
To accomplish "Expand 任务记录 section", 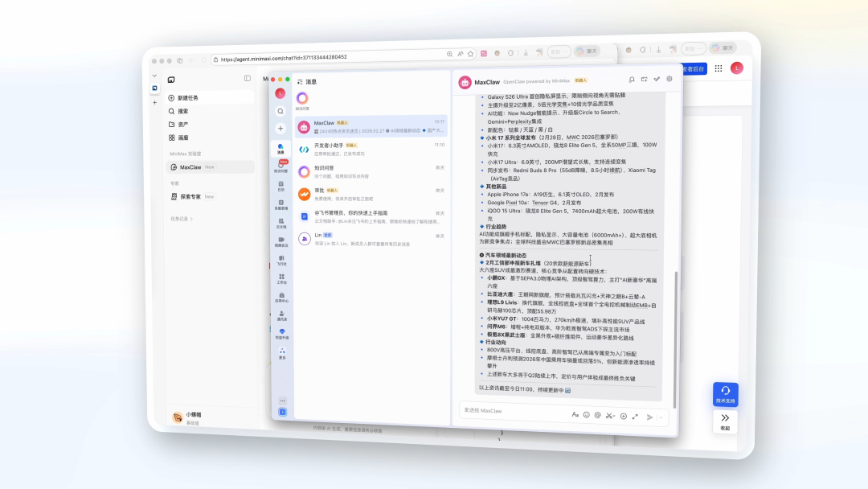I will tap(182, 219).
